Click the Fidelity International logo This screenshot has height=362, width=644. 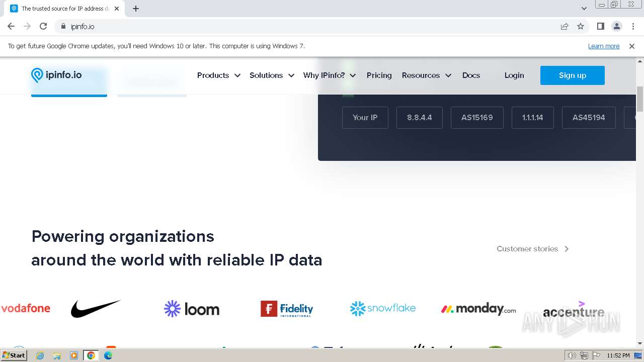point(287,309)
